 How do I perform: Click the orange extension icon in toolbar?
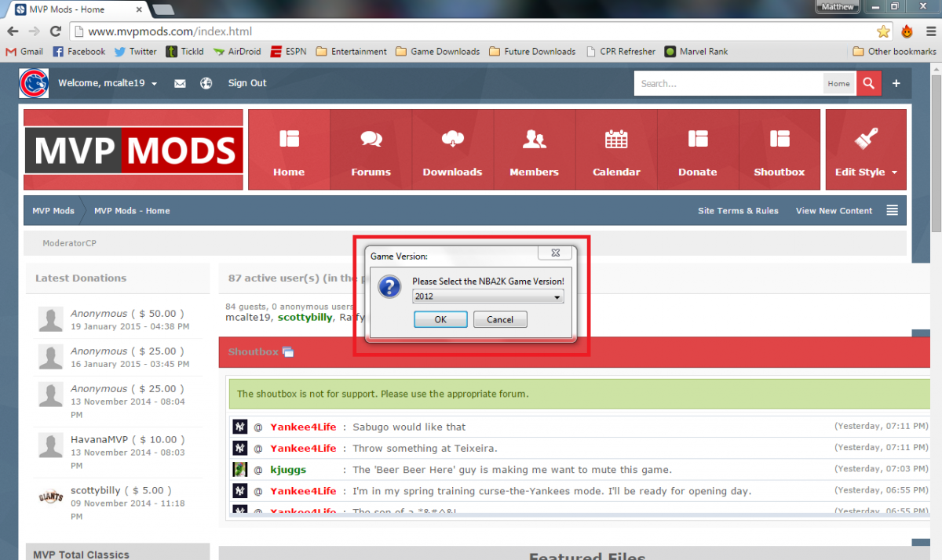[x=907, y=31]
